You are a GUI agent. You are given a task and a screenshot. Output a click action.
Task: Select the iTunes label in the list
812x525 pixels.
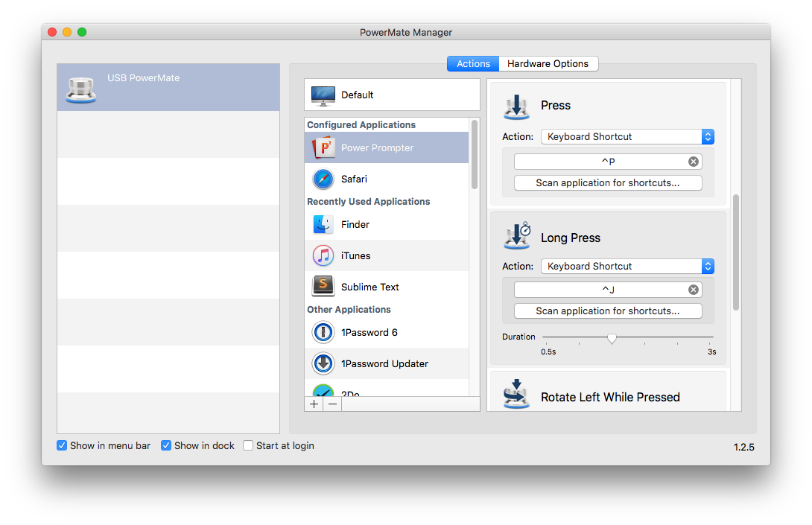tap(356, 255)
